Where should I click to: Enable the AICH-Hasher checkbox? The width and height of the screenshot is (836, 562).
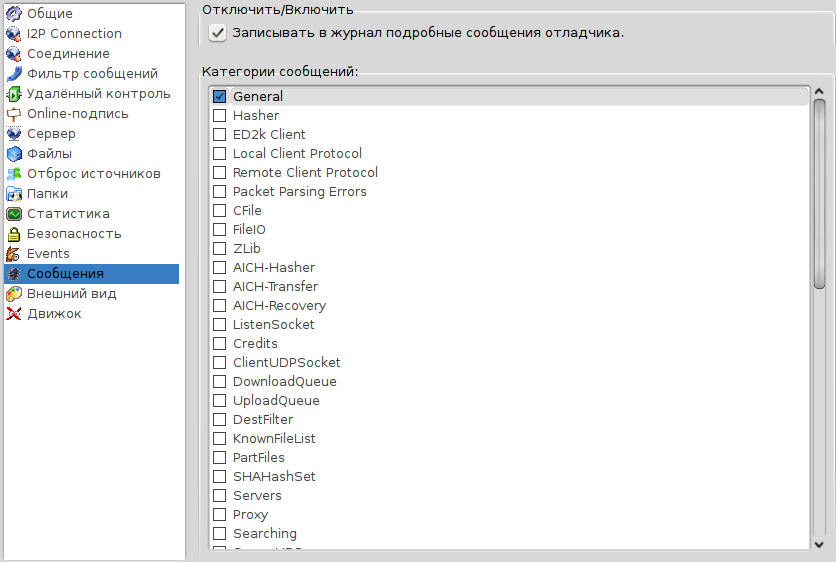coord(219,267)
